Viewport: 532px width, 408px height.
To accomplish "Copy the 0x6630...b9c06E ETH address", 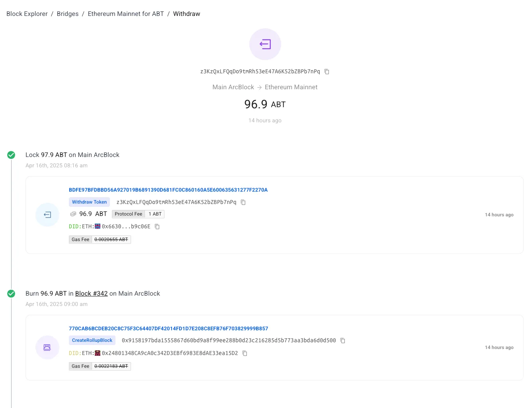I will click(157, 227).
